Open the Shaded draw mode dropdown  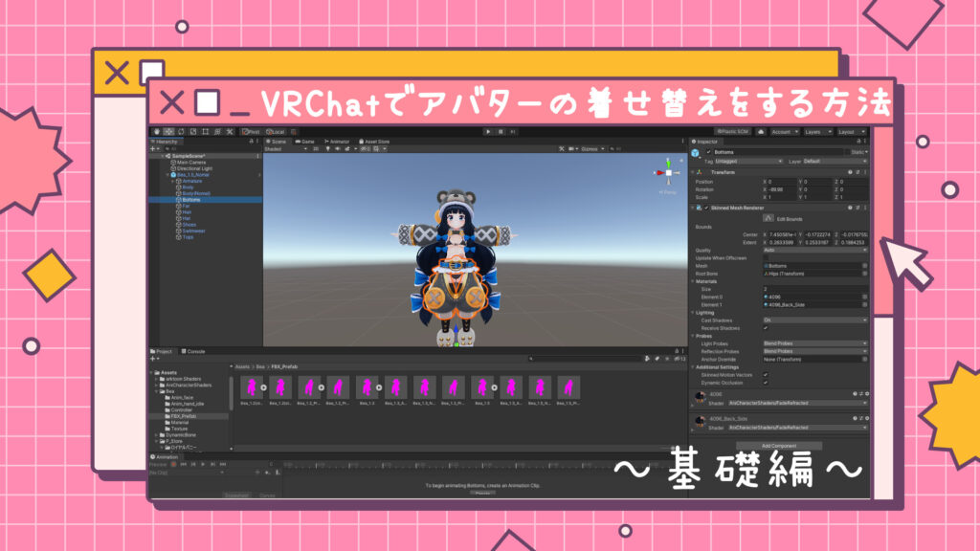285,149
